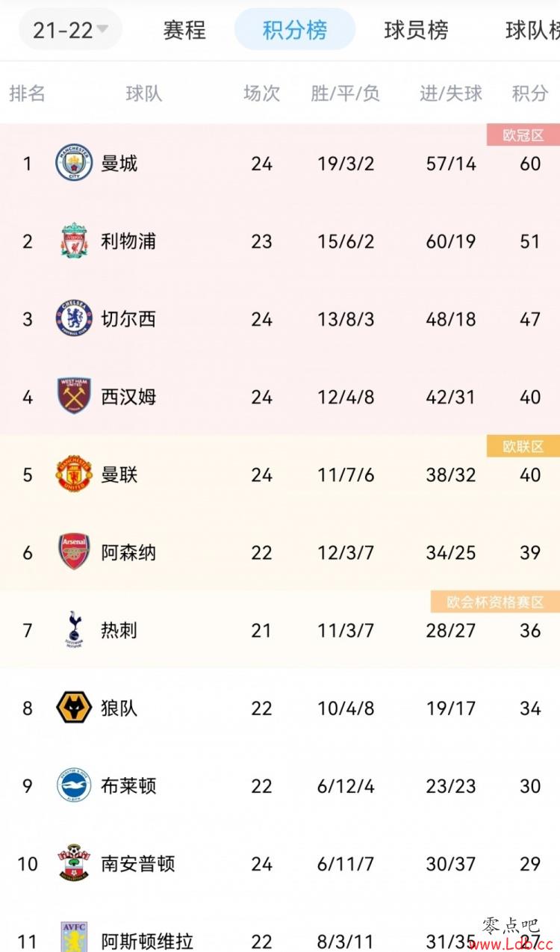Tap the 阿森纳 team name
The image size is (560, 952).
tap(128, 552)
